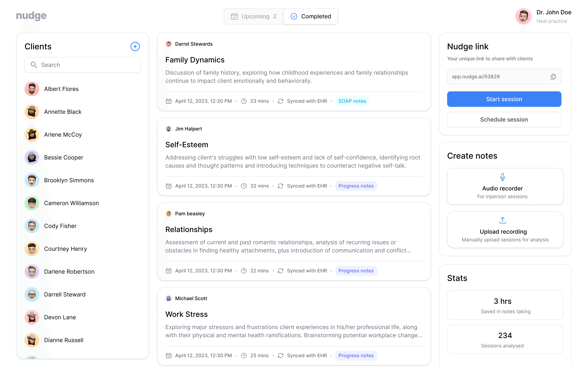The width and height of the screenshot is (588, 367).
Task: Switch to the Upcoming sessions tab
Action: tap(253, 16)
